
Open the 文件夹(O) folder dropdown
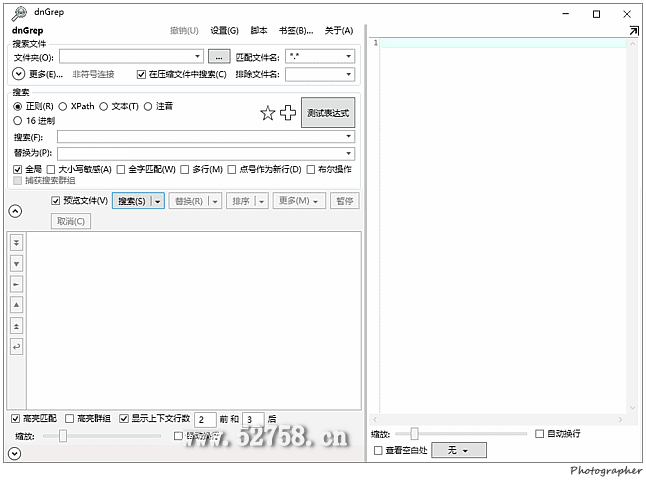[198, 56]
